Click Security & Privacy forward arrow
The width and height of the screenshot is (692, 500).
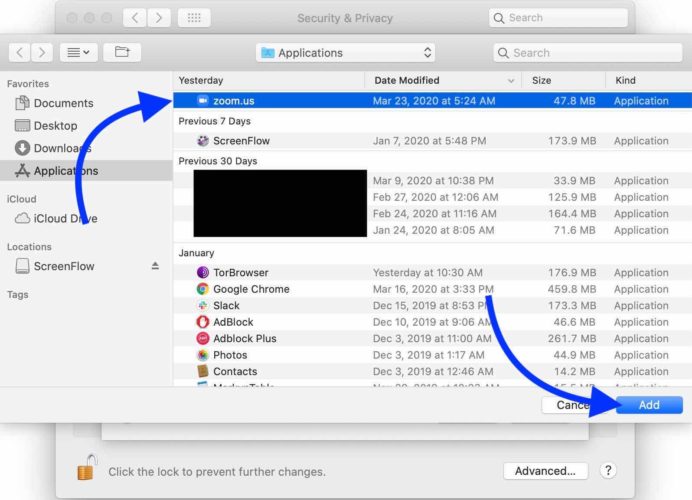coord(159,18)
